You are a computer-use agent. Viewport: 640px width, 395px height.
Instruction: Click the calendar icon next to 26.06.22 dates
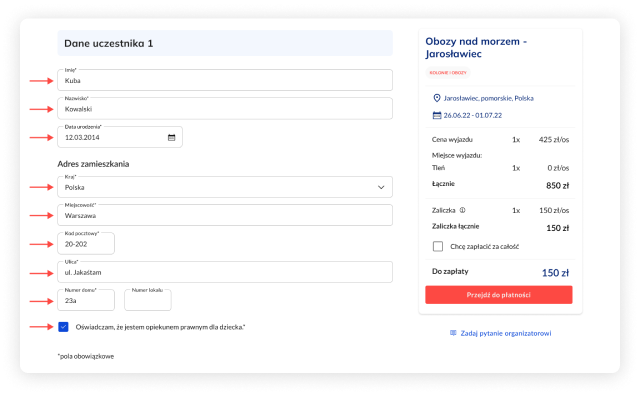pyautogui.click(x=437, y=115)
